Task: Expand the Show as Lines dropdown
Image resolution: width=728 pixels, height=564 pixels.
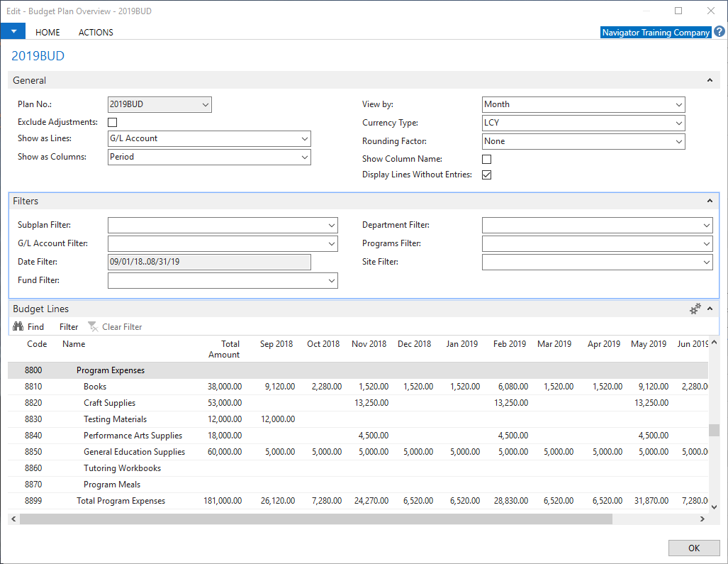Action: (x=304, y=139)
